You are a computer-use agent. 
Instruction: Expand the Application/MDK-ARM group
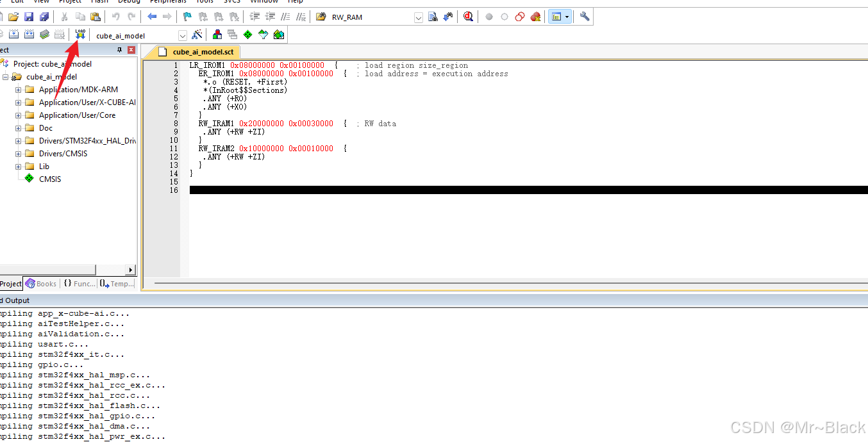click(x=18, y=90)
